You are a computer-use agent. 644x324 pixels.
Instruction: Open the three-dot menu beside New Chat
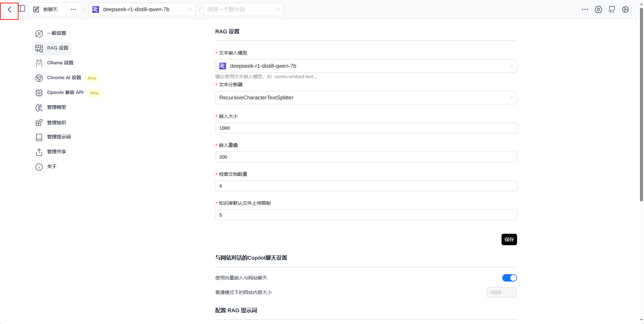click(x=73, y=9)
